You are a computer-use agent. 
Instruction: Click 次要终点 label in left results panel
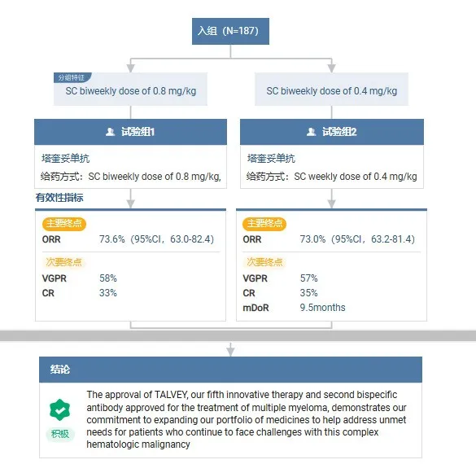(x=63, y=262)
